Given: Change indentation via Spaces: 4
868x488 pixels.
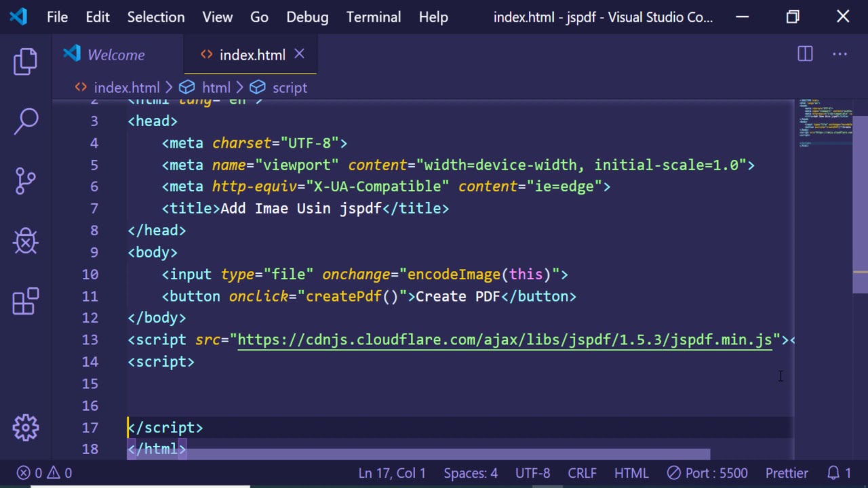Looking at the screenshot, I should click(471, 473).
